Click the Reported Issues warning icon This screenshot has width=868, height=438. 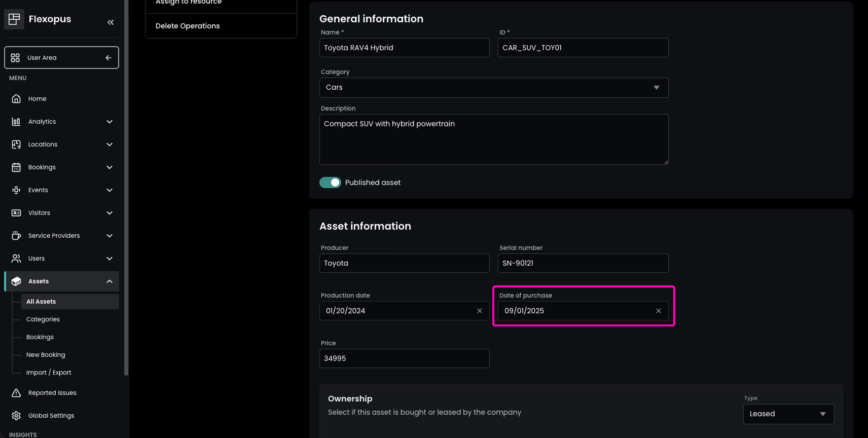16,393
